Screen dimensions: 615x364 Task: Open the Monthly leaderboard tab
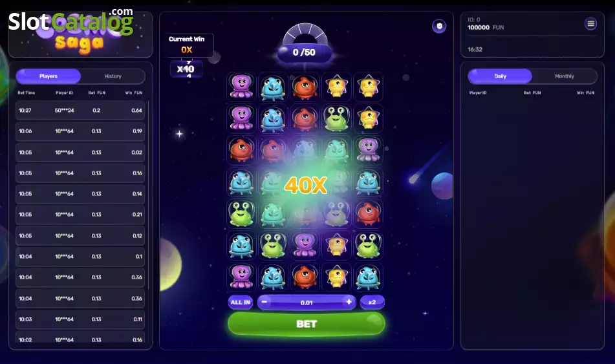pos(565,76)
